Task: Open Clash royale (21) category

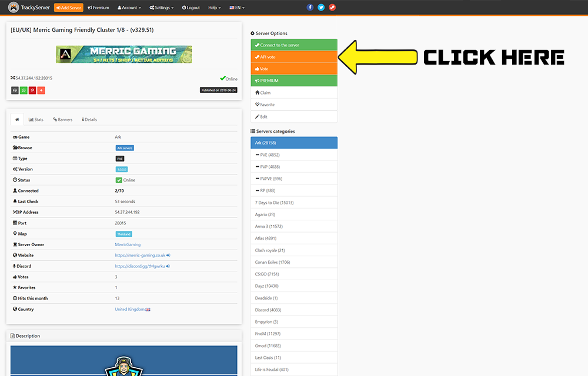Action: click(x=294, y=250)
